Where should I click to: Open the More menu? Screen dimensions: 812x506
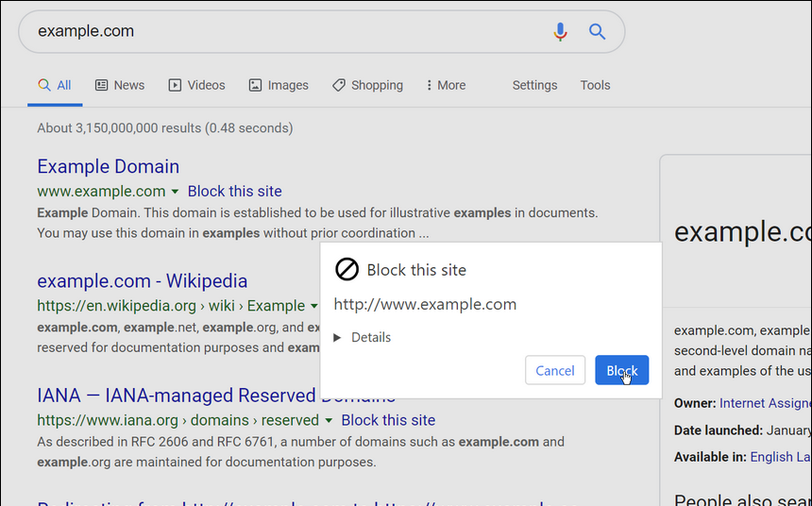pos(446,86)
